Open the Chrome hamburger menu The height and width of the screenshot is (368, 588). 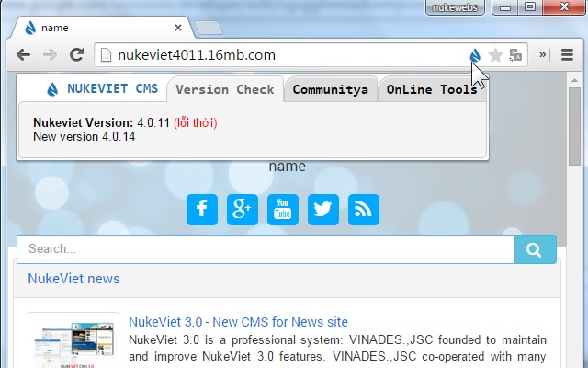(x=567, y=55)
